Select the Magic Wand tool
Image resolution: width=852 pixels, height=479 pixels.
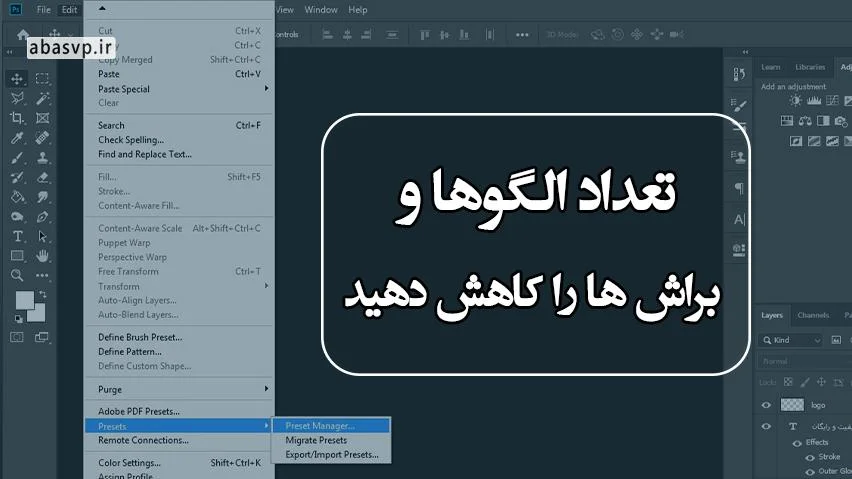click(x=42, y=98)
